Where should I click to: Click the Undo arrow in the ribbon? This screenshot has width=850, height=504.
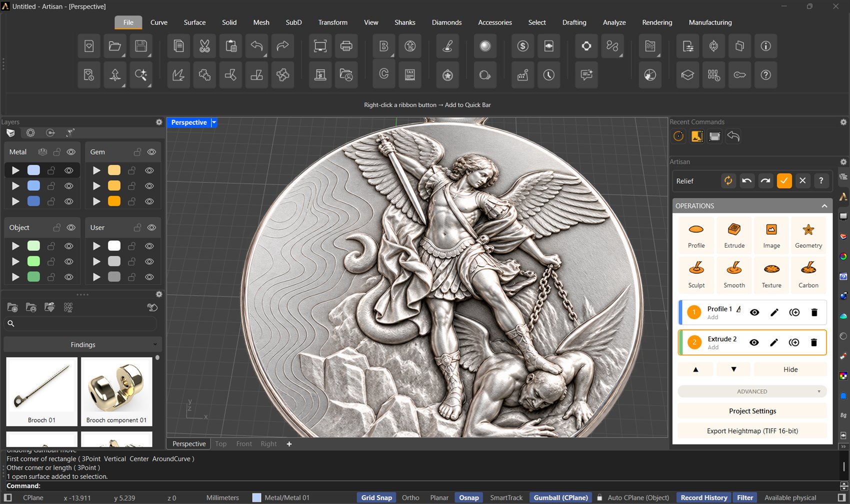pyautogui.click(x=256, y=46)
